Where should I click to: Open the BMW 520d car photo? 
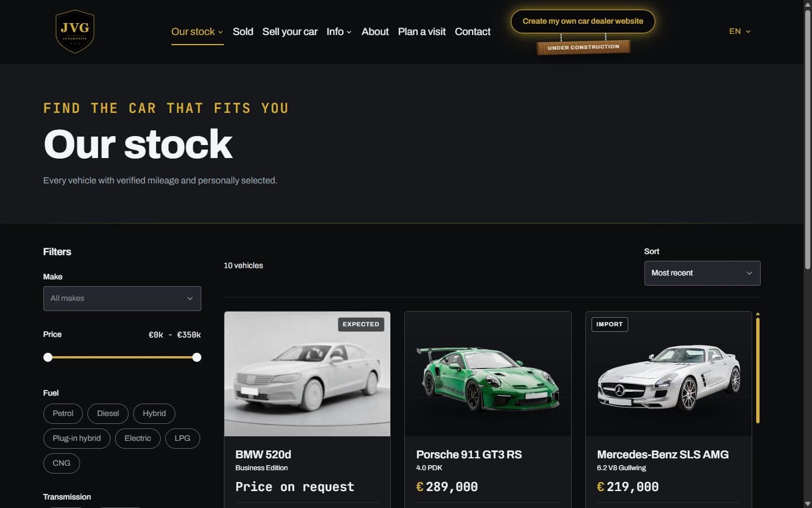click(x=307, y=374)
